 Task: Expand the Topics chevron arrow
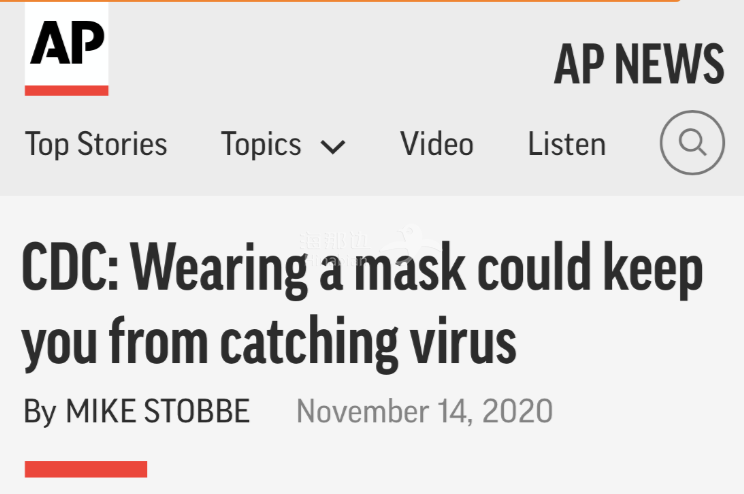(x=333, y=147)
